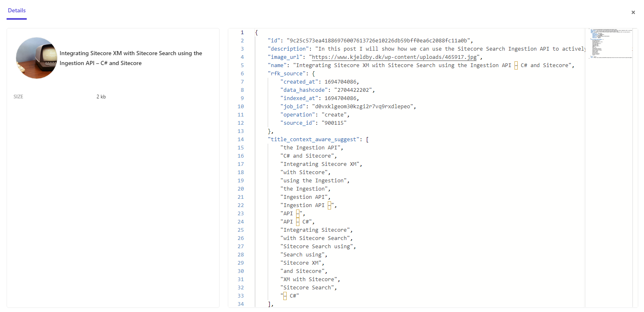644x312 pixels.
Task: Close the details panel with the X
Action: click(x=633, y=12)
